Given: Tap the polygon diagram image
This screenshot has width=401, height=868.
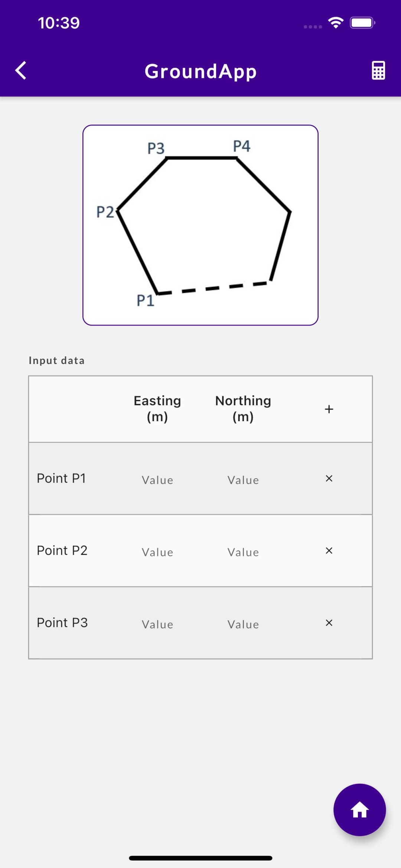Looking at the screenshot, I should point(200,225).
